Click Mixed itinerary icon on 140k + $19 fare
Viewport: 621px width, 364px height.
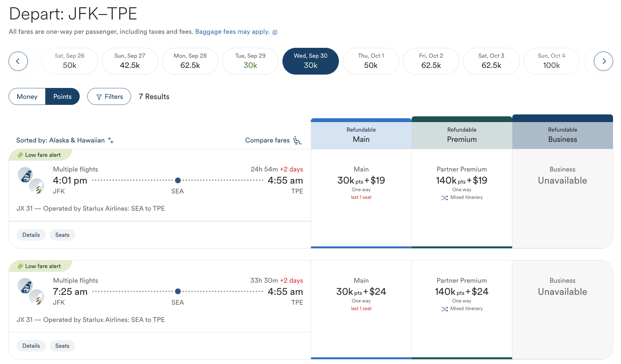click(444, 198)
